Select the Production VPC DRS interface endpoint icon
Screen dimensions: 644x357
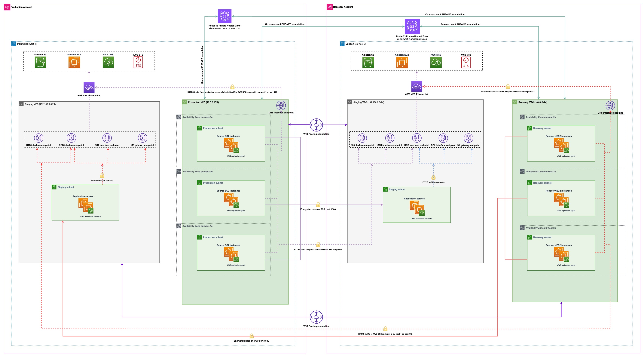281,106
